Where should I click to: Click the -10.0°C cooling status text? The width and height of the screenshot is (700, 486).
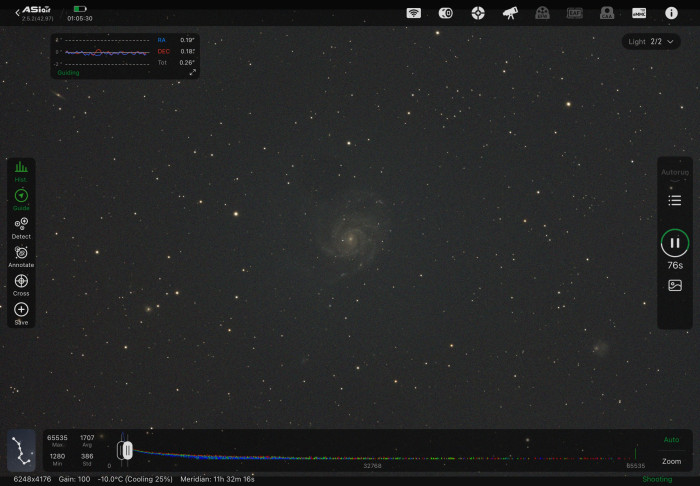tap(135, 479)
